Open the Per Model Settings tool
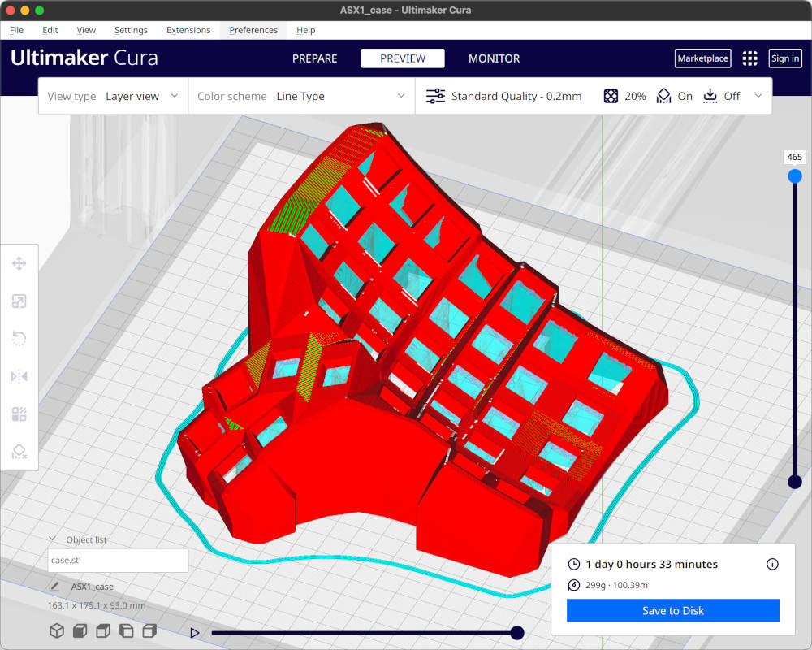 coord(19,414)
